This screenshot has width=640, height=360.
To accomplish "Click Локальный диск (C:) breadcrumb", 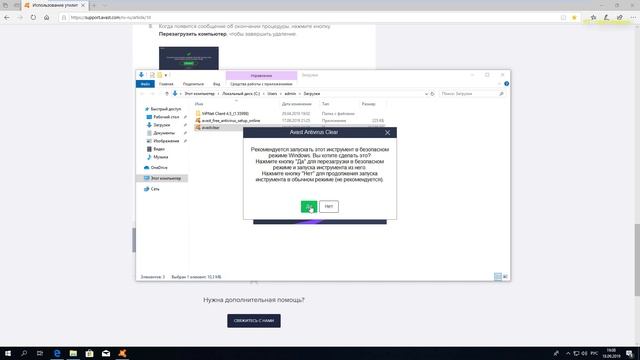I will pyautogui.click(x=241, y=94).
